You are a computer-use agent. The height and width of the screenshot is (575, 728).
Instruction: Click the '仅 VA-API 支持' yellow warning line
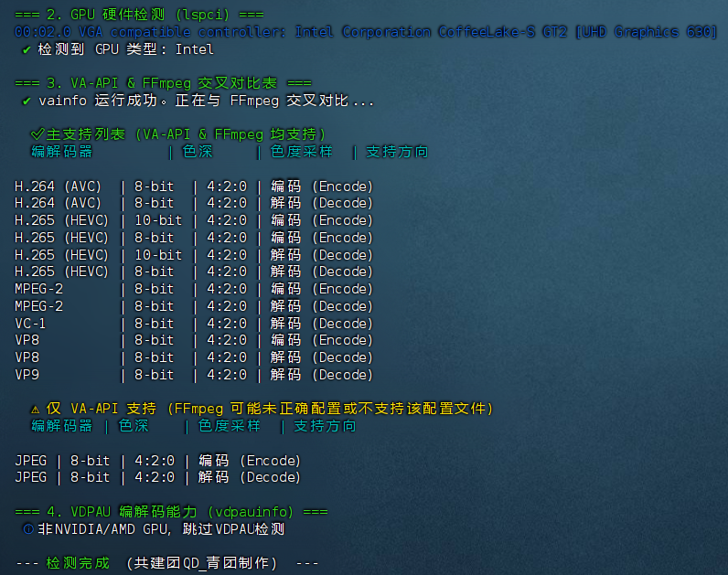(262, 409)
